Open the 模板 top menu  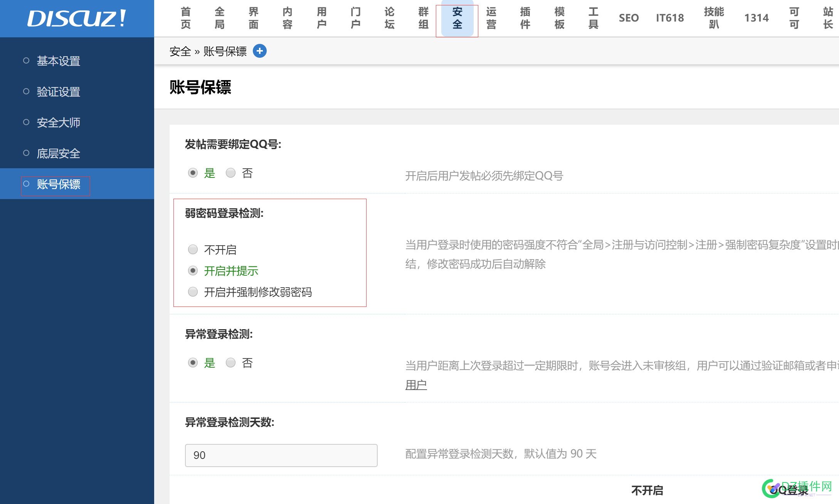(559, 18)
